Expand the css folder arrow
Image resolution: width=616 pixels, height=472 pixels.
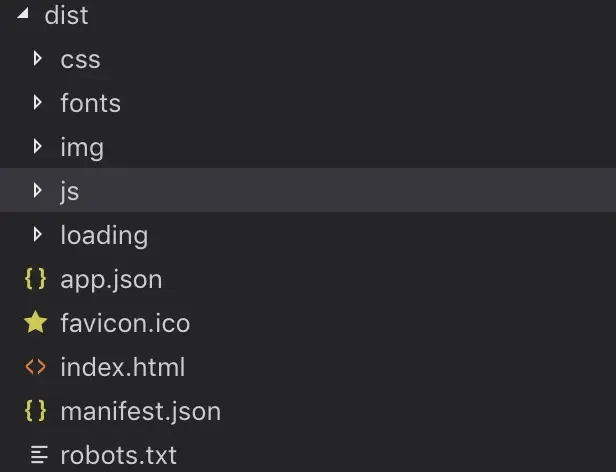38,59
